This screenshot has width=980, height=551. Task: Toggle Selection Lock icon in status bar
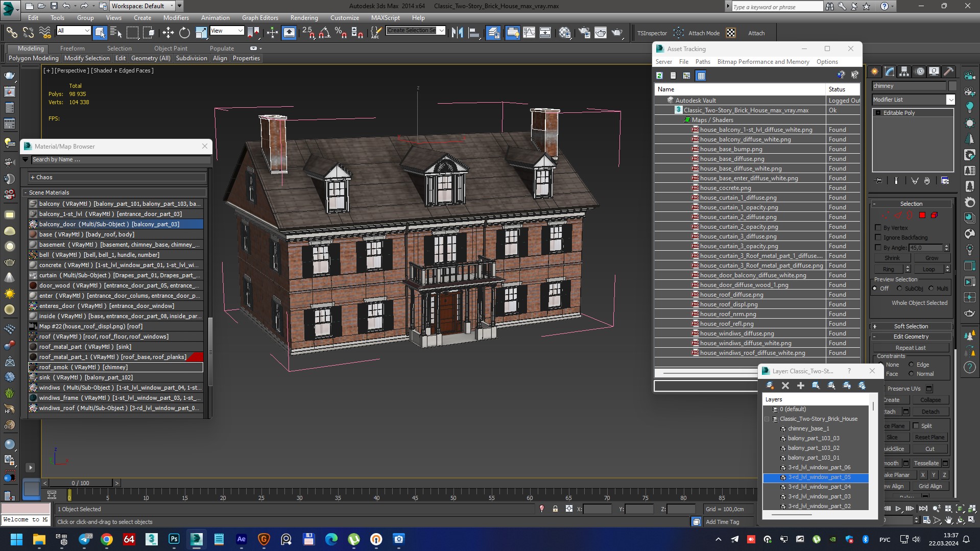coord(555,509)
